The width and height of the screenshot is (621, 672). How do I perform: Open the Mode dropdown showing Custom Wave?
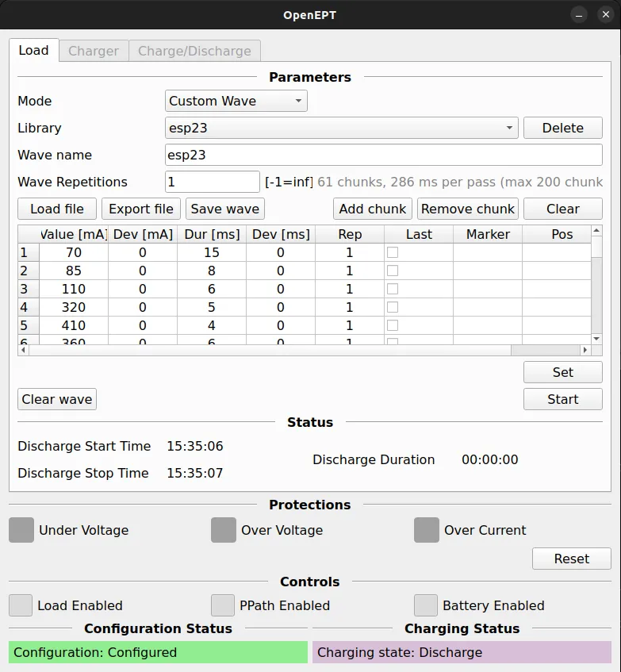tap(236, 101)
